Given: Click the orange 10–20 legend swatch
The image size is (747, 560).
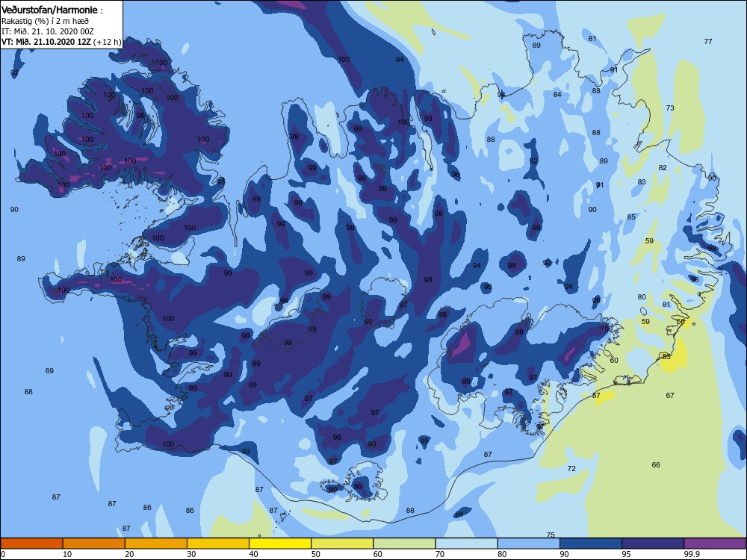Looking at the screenshot, I should (x=94, y=544).
